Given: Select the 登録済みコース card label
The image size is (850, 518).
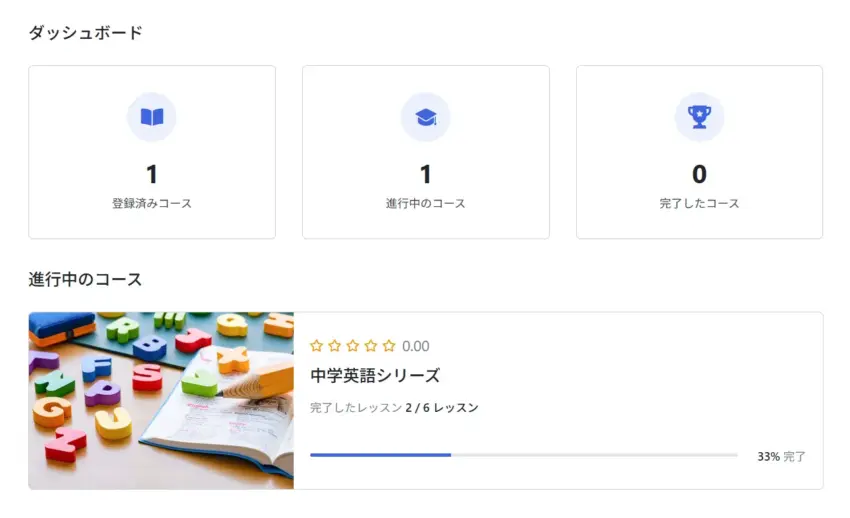Looking at the screenshot, I should tap(152, 204).
